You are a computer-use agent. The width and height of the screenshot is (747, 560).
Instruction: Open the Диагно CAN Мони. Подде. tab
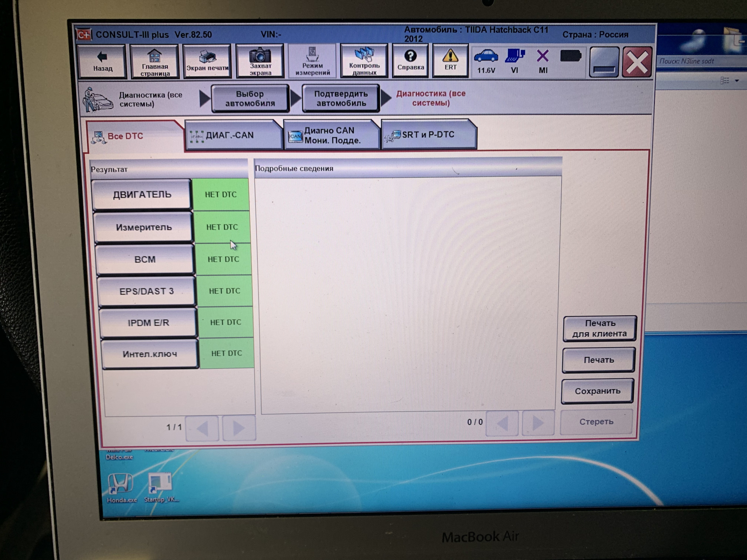[x=332, y=135]
